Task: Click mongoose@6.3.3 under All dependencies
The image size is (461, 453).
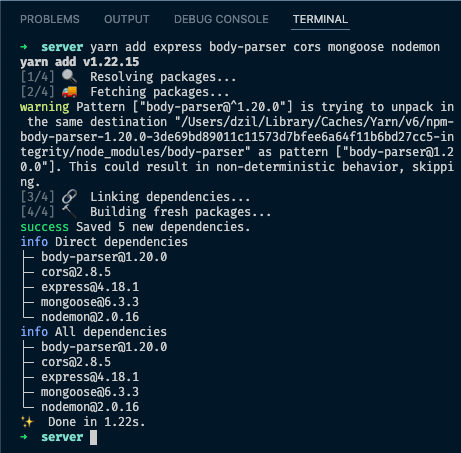Action: pos(90,392)
